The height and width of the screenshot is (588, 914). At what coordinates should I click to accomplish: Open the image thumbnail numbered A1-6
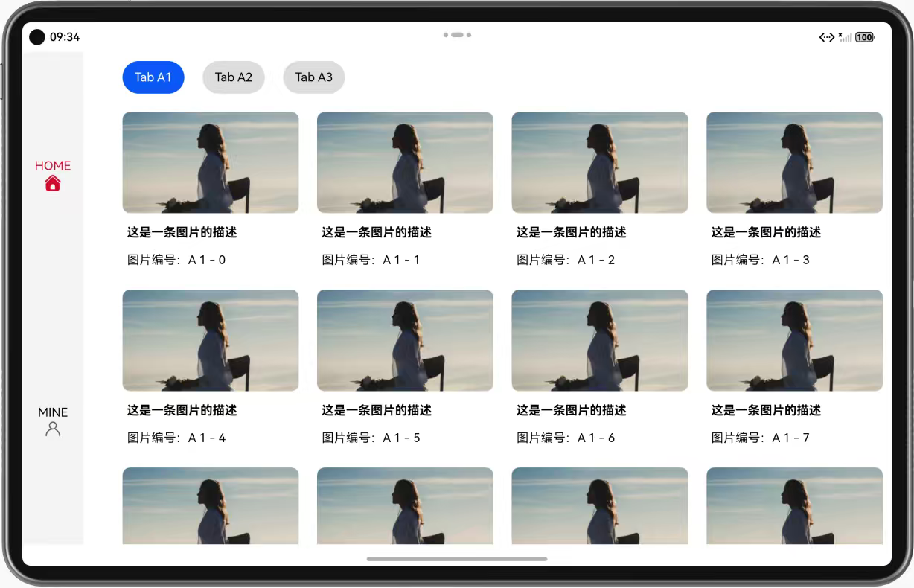pyautogui.click(x=600, y=341)
